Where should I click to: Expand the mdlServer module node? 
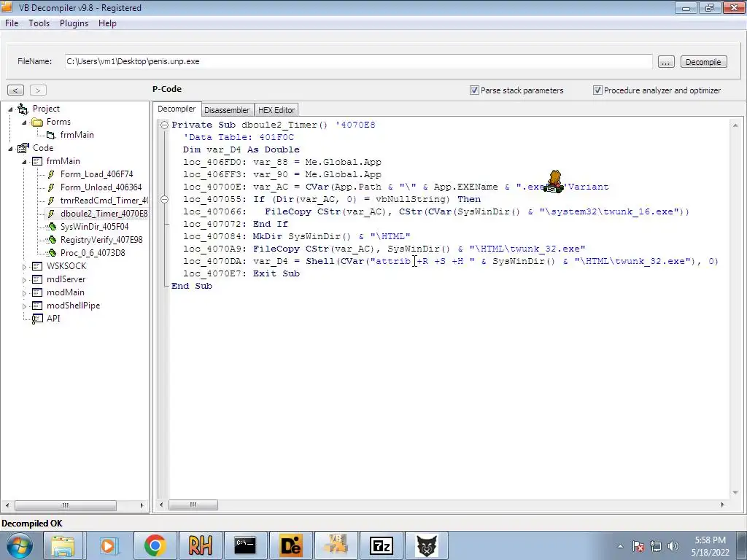coord(24,280)
